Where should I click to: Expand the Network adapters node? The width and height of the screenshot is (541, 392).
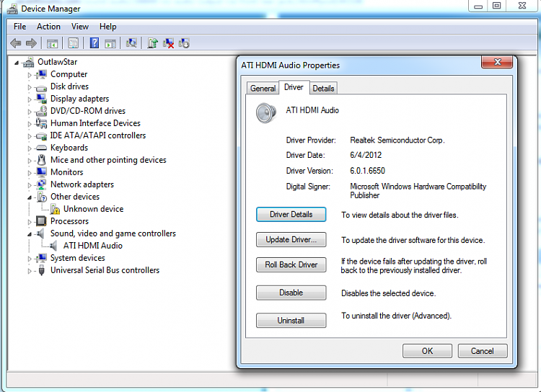pos(30,185)
